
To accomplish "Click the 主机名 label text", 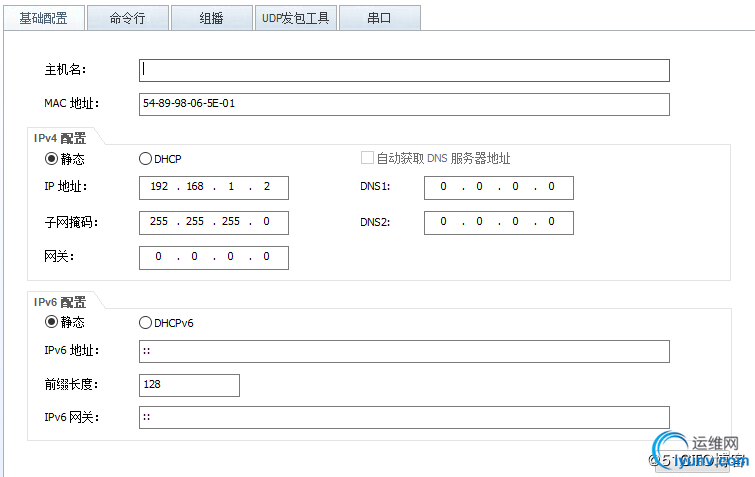I will click(65, 70).
